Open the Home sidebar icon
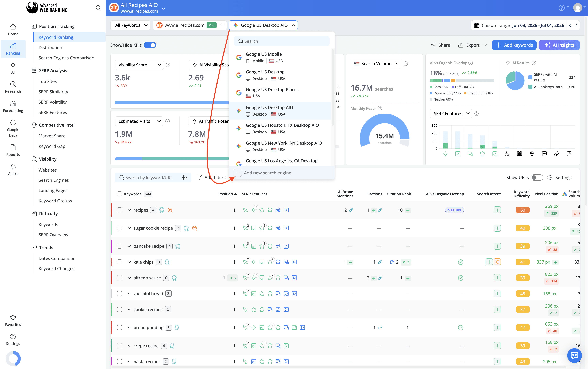Image resolution: width=588 pixels, height=369 pixels. (x=13, y=30)
